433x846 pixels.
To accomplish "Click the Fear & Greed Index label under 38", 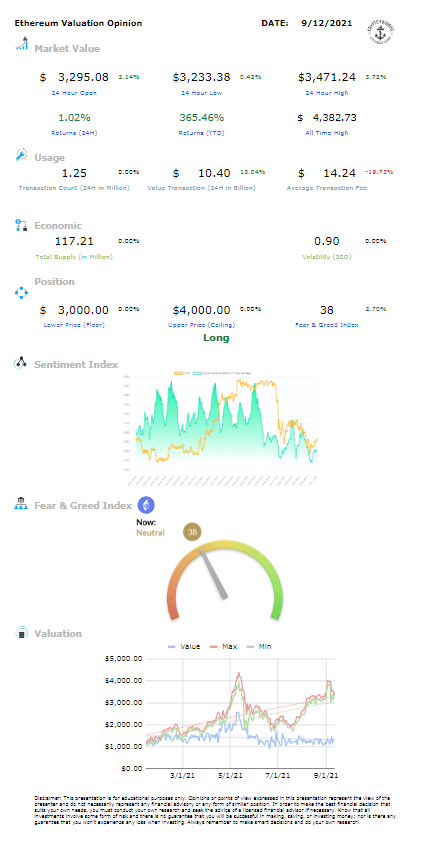I will [x=327, y=325].
